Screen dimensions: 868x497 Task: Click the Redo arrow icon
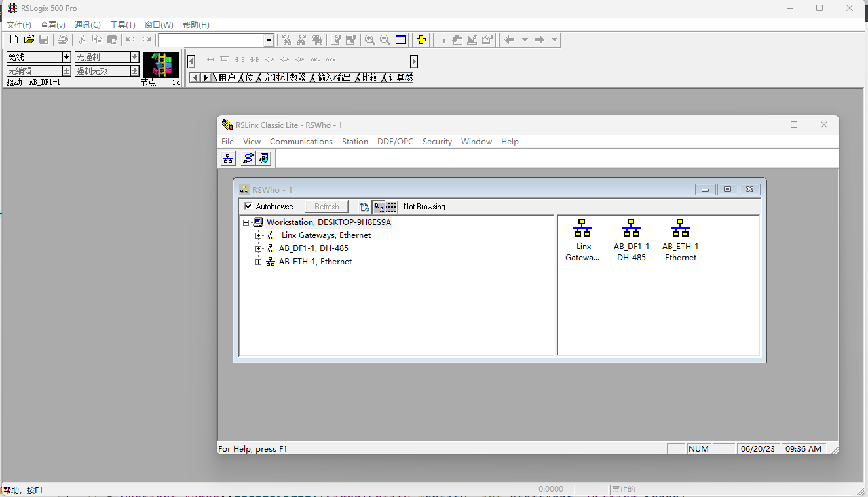[146, 40]
